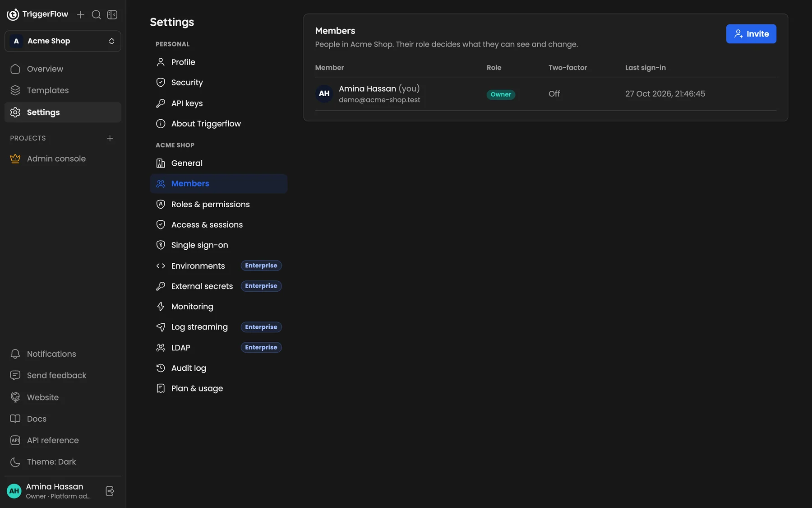Click the AH avatar in the members table
Image resolution: width=812 pixels, height=508 pixels.
click(x=324, y=93)
